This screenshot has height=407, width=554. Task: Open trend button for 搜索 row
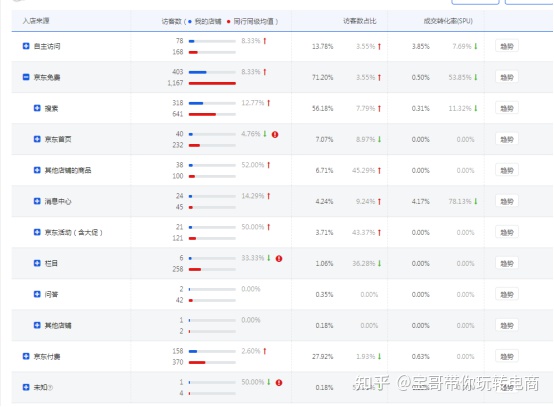click(x=507, y=108)
